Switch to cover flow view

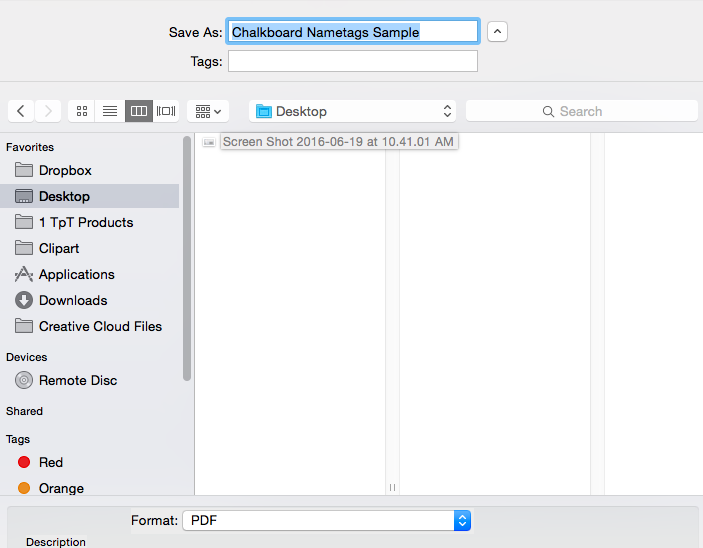166,111
